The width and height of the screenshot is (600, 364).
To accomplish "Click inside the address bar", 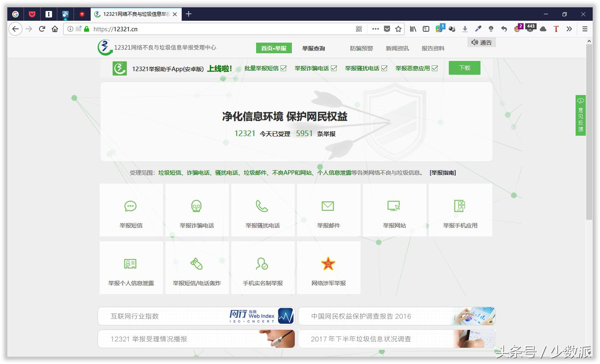I will click(203, 29).
